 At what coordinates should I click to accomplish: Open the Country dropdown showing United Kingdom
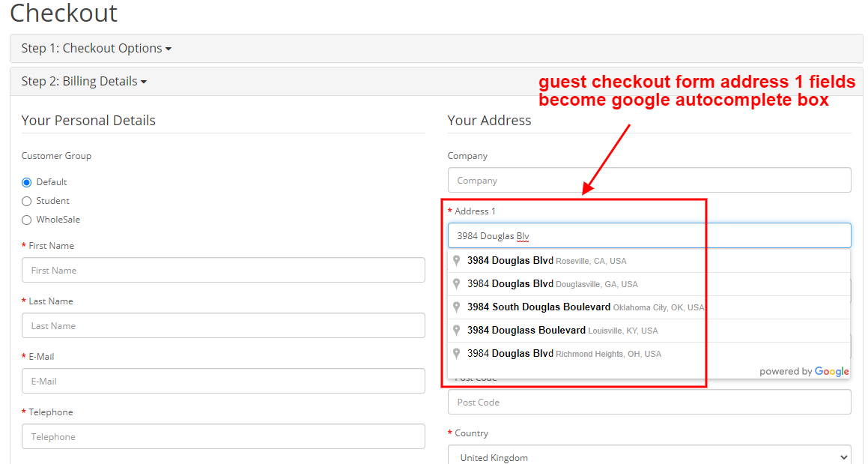tap(649, 457)
